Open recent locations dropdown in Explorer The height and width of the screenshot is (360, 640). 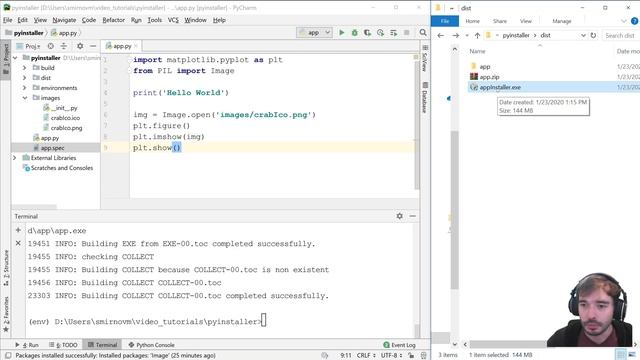click(x=467, y=36)
